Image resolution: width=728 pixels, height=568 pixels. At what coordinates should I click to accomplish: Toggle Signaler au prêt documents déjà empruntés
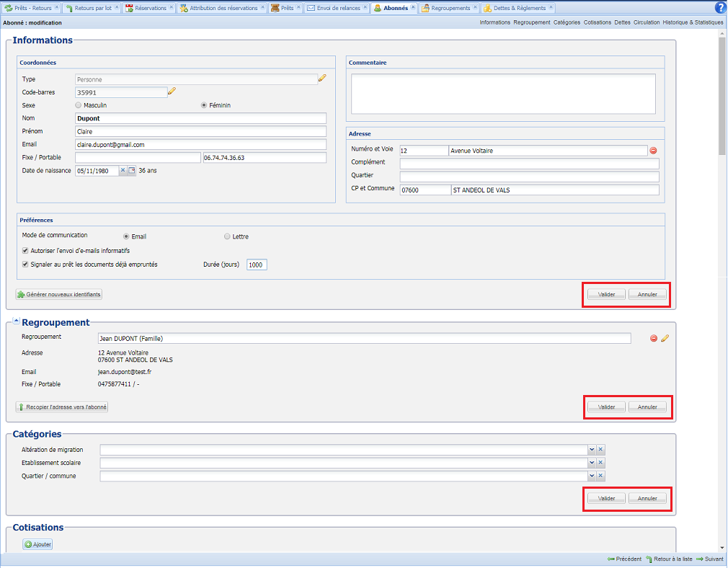pos(26,265)
